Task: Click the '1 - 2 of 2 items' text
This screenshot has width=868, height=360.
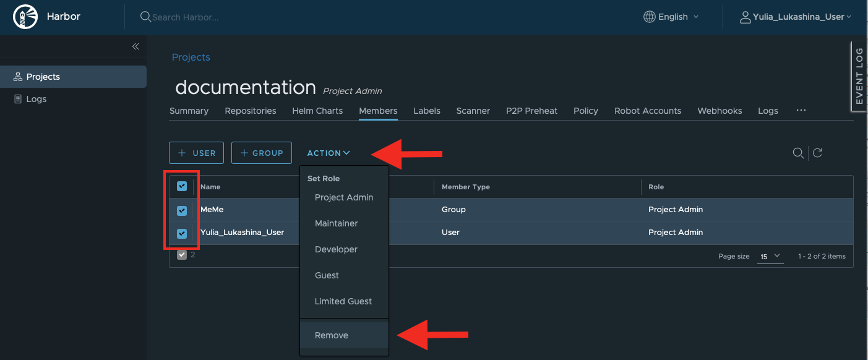Action: pos(822,256)
